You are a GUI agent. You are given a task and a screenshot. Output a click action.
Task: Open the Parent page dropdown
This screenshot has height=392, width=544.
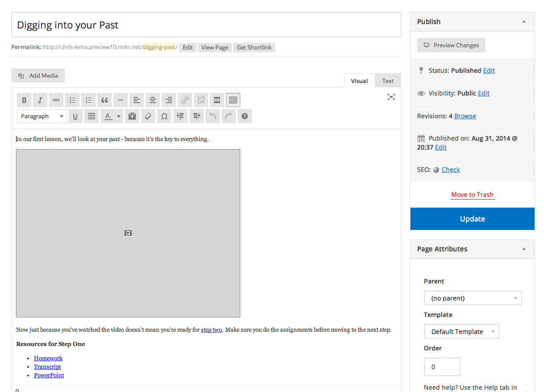(473, 298)
